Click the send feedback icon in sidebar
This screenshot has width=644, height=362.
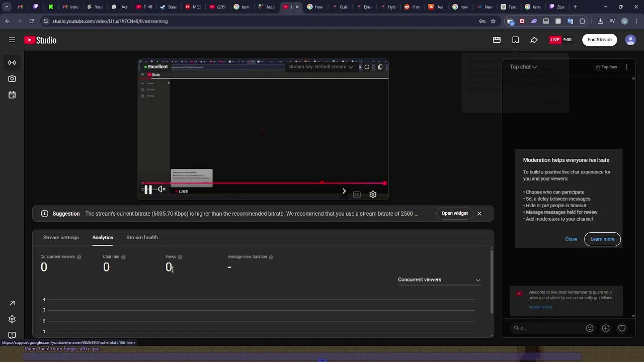coord(12,335)
